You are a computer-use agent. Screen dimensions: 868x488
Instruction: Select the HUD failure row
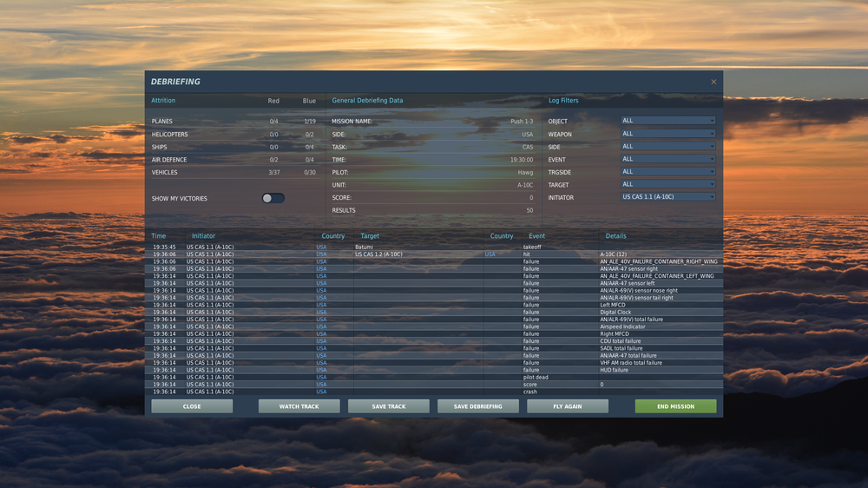[x=435, y=370]
